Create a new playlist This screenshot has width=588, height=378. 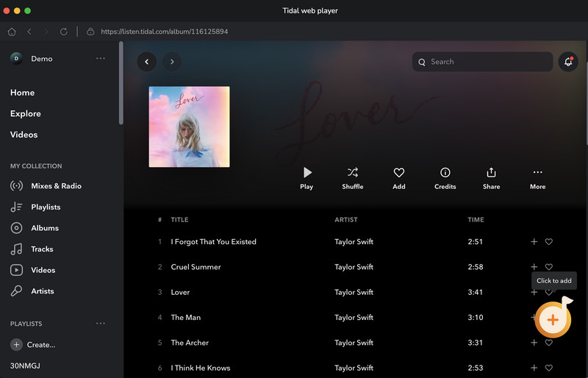(x=33, y=345)
